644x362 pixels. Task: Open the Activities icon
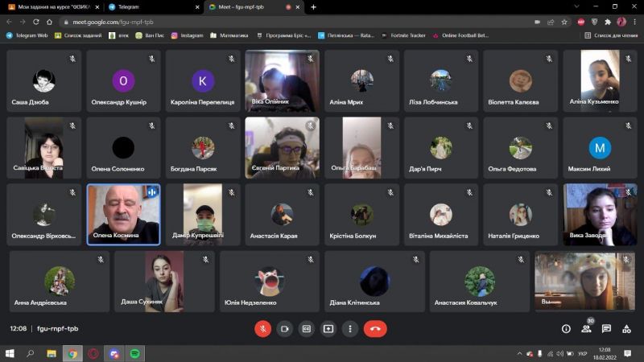[626, 329]
